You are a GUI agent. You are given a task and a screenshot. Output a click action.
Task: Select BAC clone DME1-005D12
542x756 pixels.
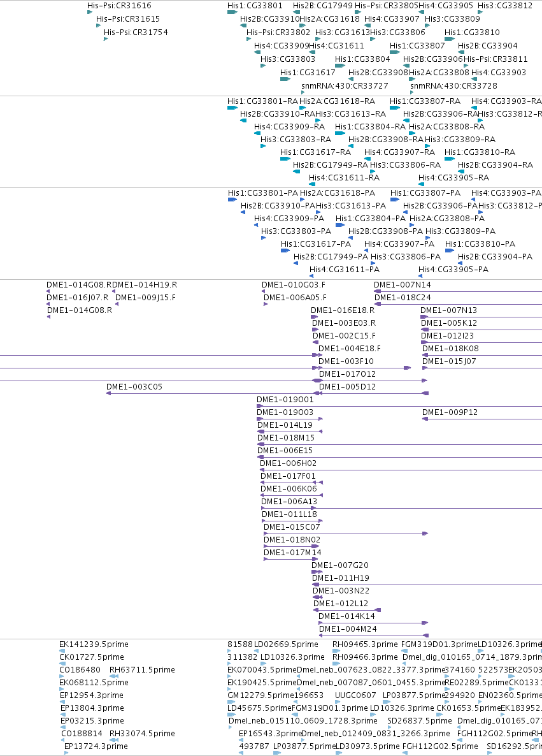pos(347,387)
